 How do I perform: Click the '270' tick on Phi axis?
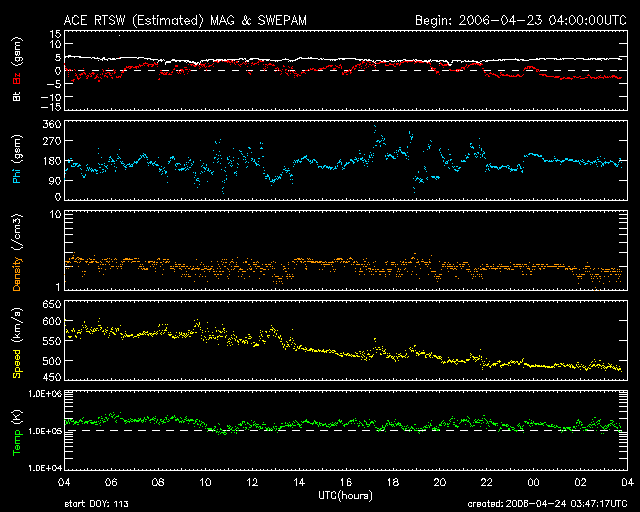point(52,141)
